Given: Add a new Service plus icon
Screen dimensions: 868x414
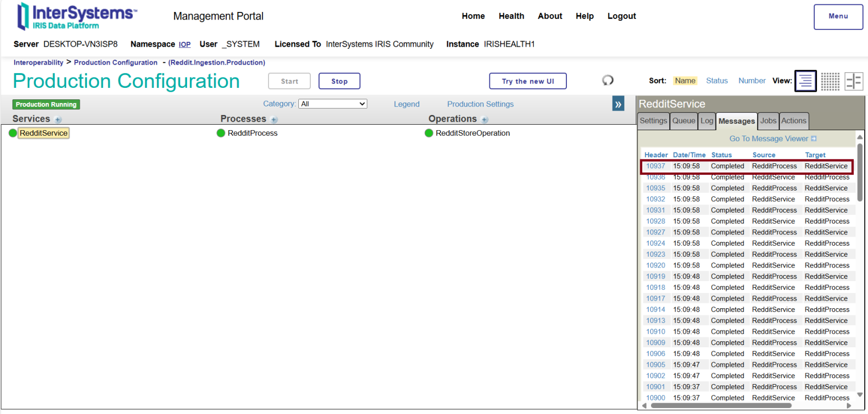Looking at the screenshot, I should coord(58,119).
